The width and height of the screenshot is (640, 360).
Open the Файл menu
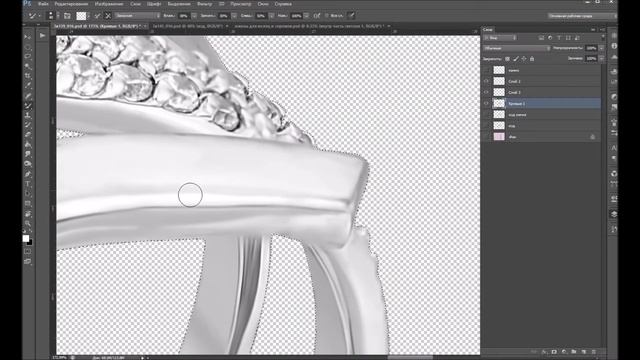click(x=43, y=4)
